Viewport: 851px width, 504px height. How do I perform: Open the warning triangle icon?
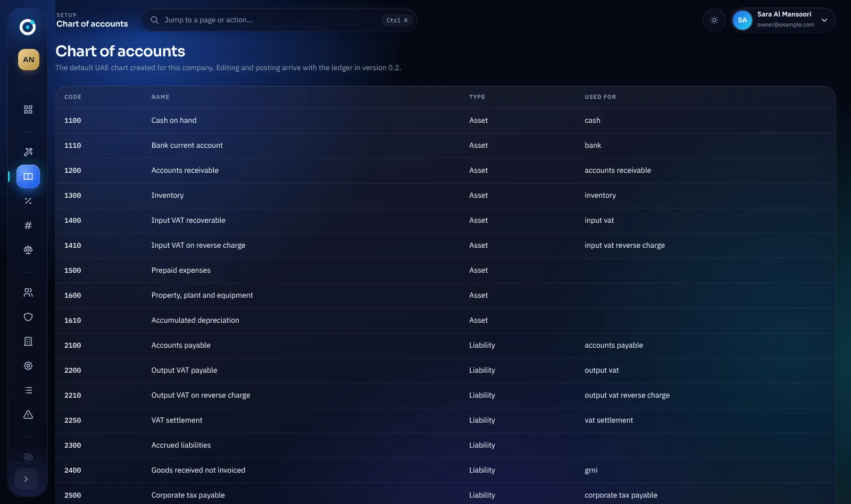coord(28,415)
